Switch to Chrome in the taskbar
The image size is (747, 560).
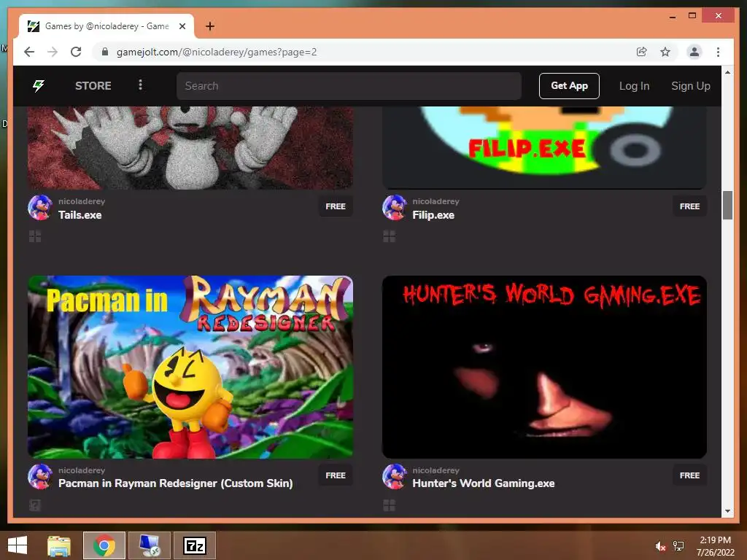click(104, 545)
